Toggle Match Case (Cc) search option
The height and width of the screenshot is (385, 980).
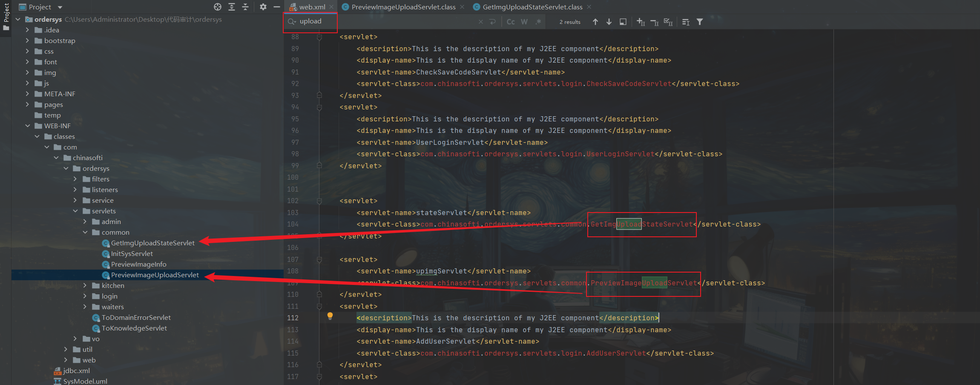[511, 22]
